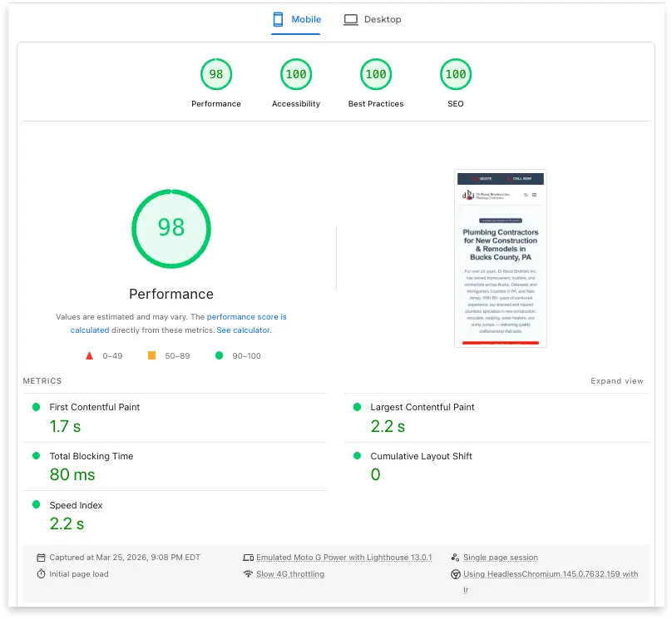This screenshot has width=672, height=620.
Task: Click the emulated device icon beside Moto G Power
Action: 248,557
